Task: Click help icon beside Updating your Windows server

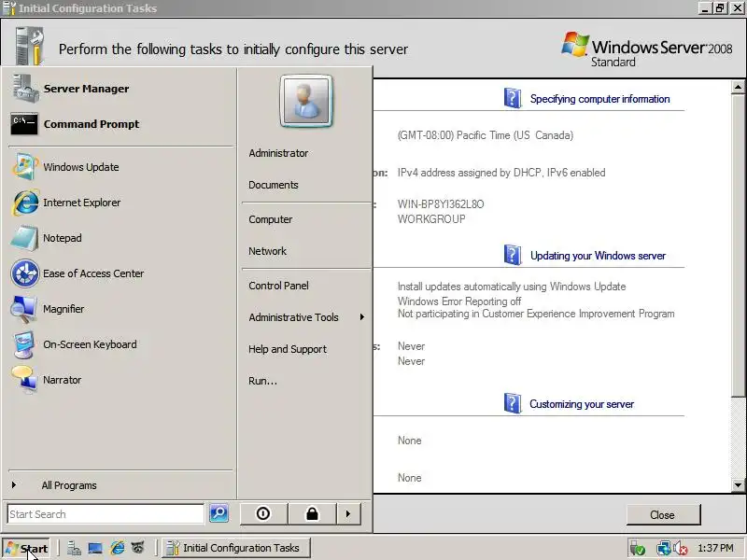Action: click(x=513, y=255)
